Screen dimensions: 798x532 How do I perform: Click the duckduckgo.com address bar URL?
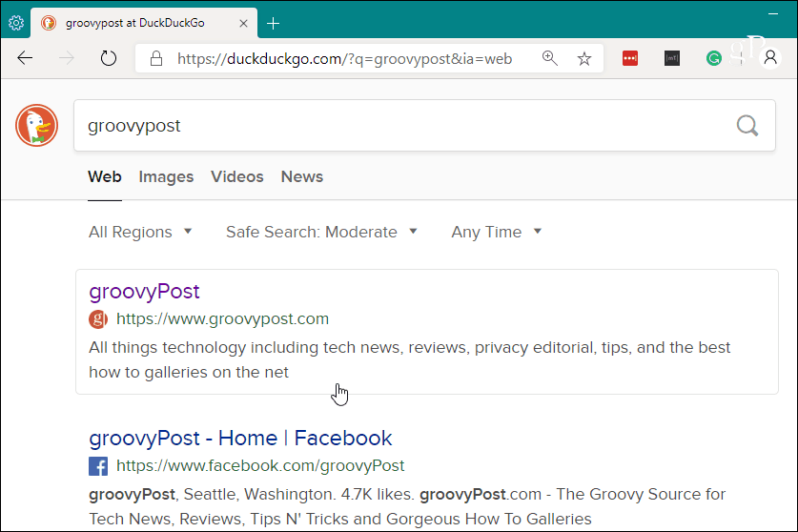click(344, 59)
